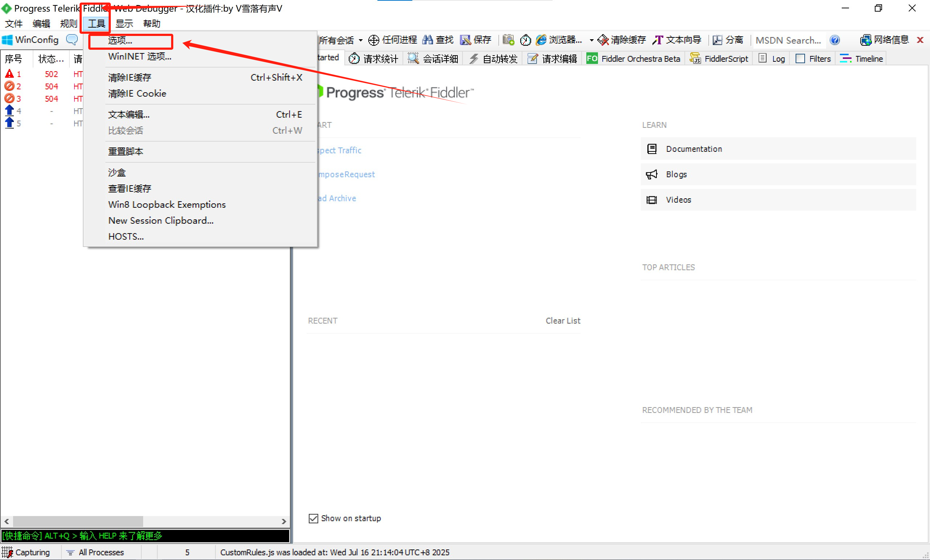Select Sandbox (沙盒) menu item
Viewport: 930px width, 560px height.
tap(200, 173)
